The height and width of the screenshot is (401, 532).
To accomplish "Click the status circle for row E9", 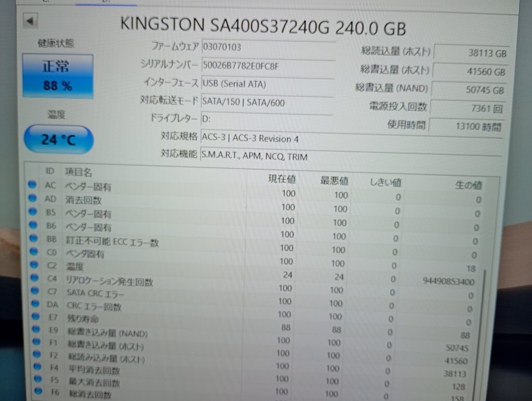I will point(36,329).
